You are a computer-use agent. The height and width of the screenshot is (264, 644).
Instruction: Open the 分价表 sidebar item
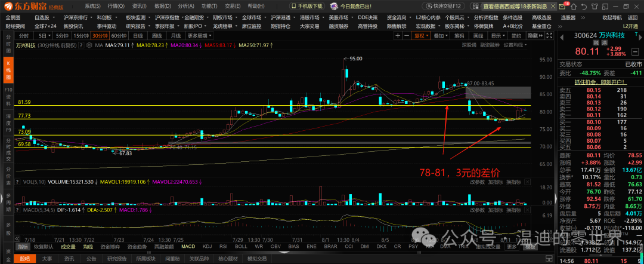point(7,177)
